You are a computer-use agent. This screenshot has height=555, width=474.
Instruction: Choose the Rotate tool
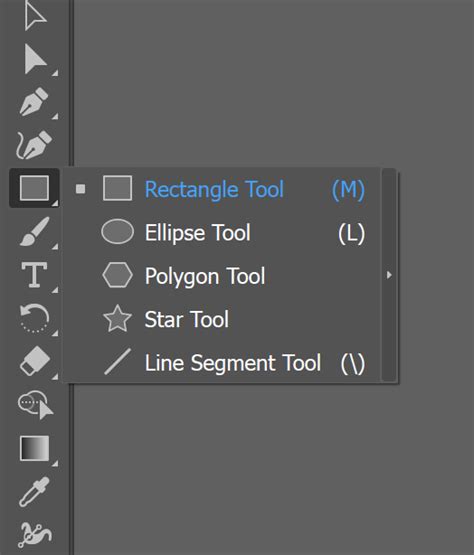tap(34, 318)
